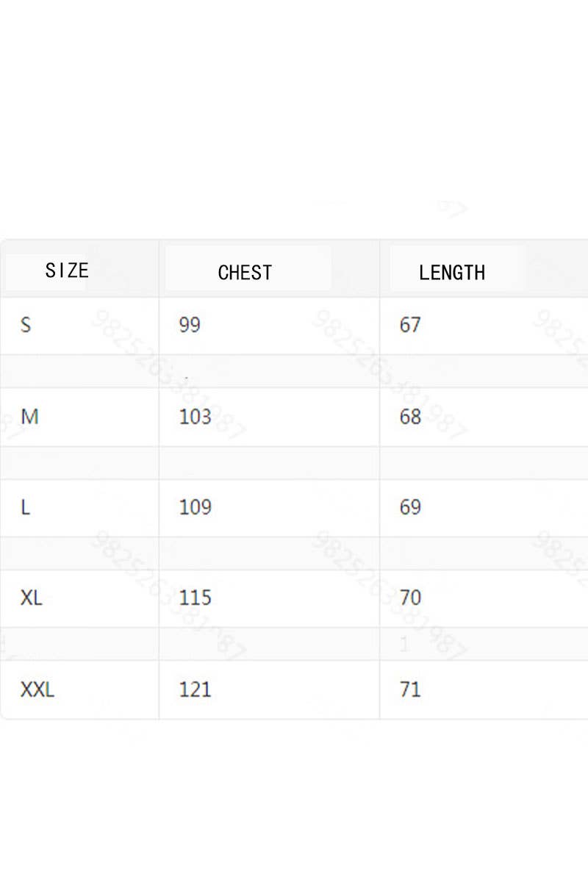This screenshot has width=588, height=882.
Task: Click the SIZE column header
Action: coord(67,270)
